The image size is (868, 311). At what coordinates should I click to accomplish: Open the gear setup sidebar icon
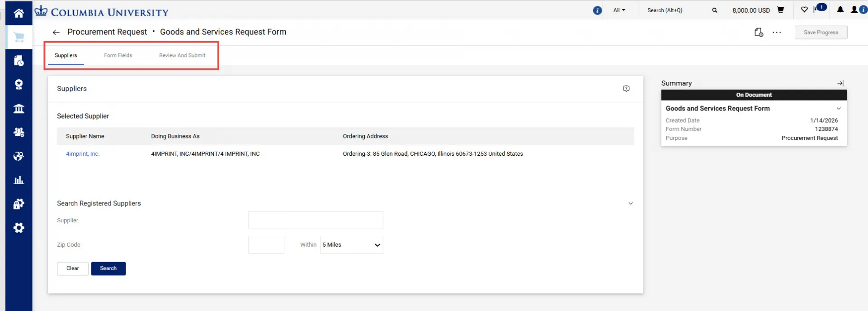click(19, 228)
